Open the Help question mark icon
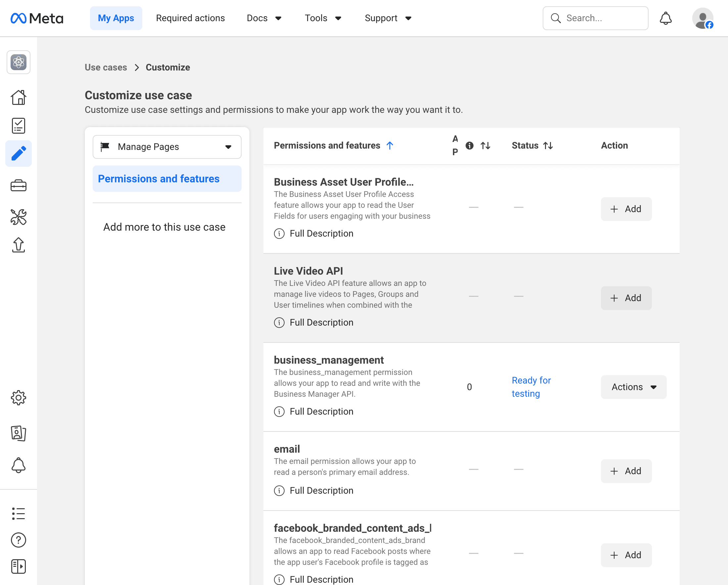The height and width of the screenshot is (585, 728). 19,540
